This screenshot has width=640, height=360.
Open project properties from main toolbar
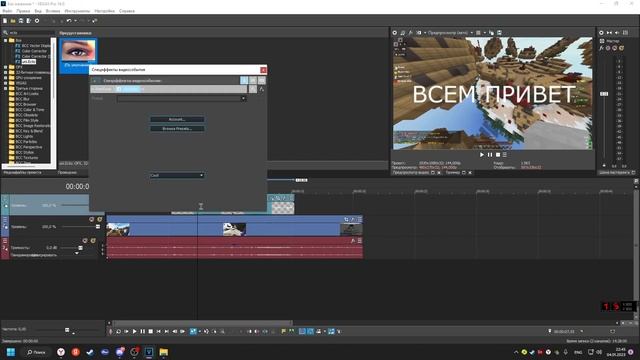click(x=37, y=20)
